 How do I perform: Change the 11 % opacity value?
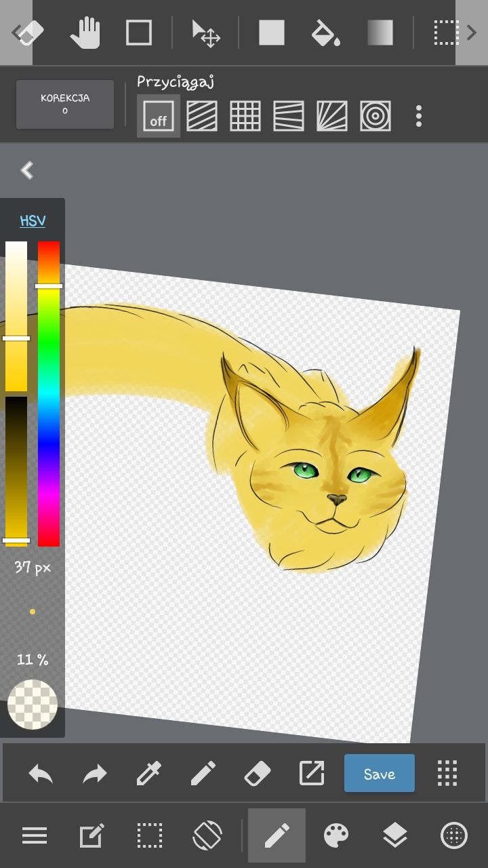coord(33,659)
